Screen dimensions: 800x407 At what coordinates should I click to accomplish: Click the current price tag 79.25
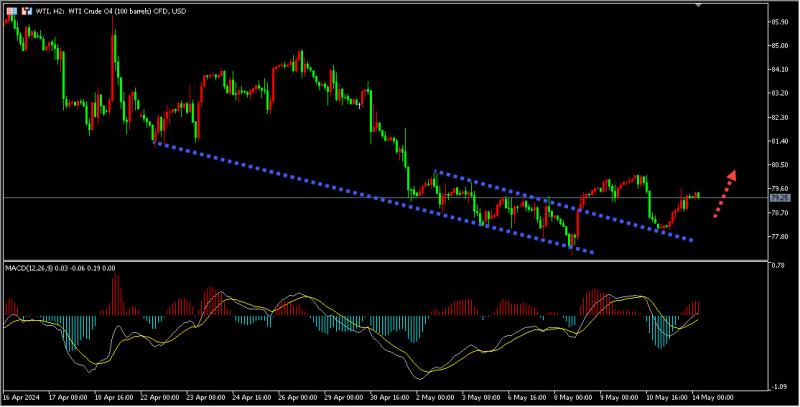[780, 197]
